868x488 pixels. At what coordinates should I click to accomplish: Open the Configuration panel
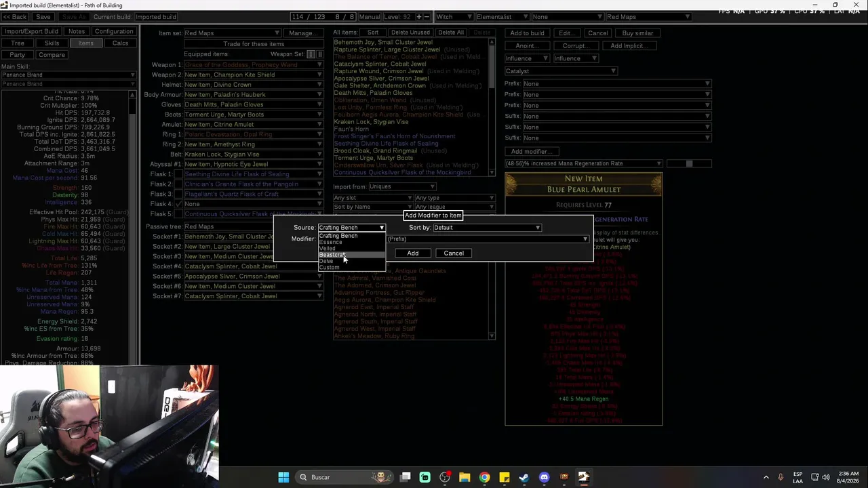[114, 32]
